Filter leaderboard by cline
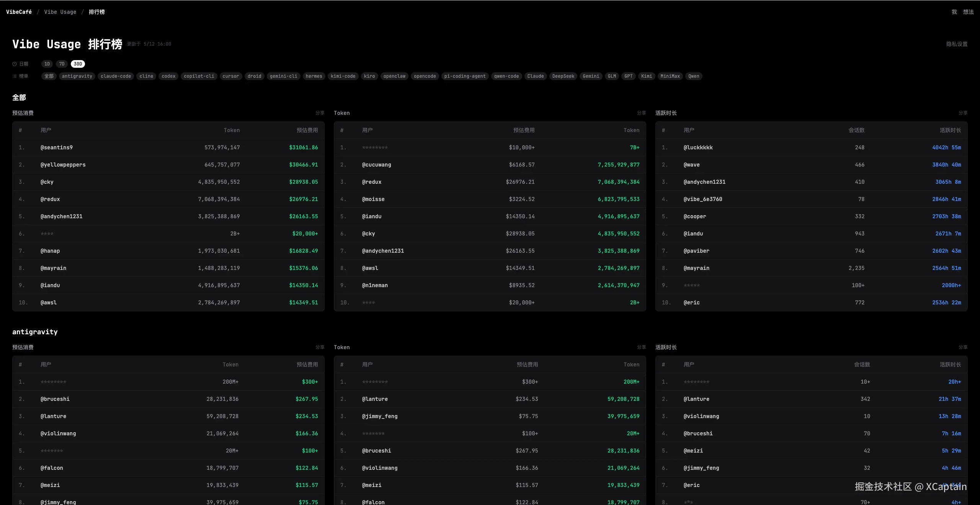 pos(146,76)
